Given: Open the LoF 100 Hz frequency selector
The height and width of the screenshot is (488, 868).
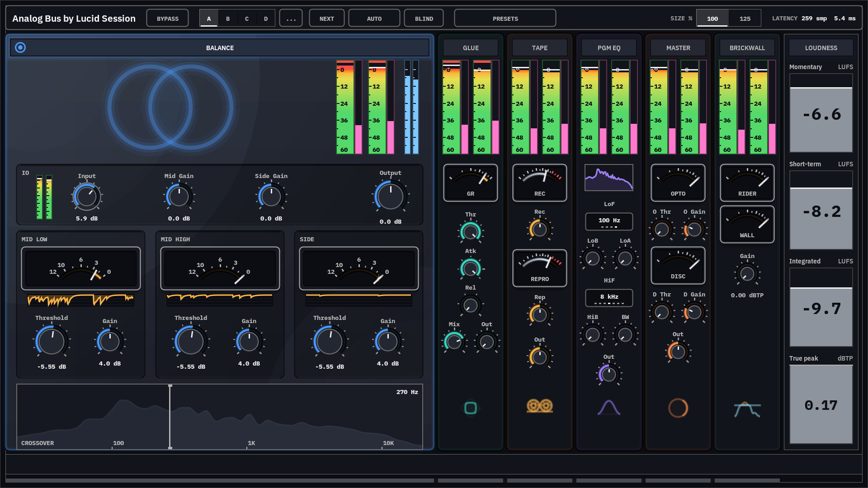Looking at the screenshot, I should pos(609,221).
